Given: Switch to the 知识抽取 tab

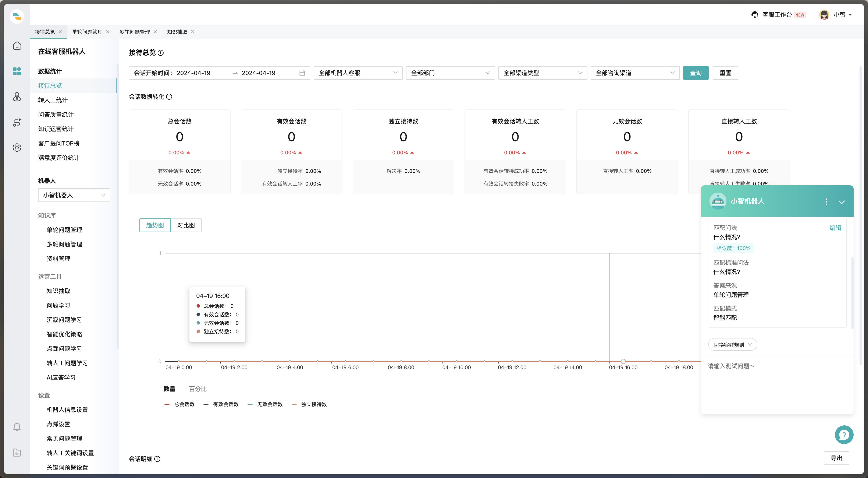Looking at the screenshot, I should pos(177,32).
